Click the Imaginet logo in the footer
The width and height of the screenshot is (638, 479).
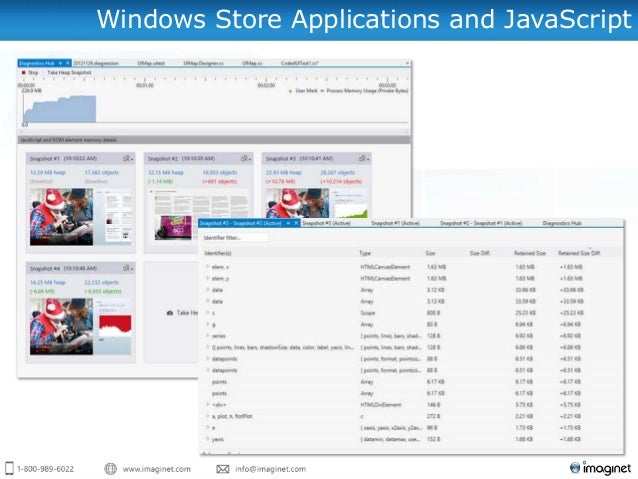coord(600,468)
